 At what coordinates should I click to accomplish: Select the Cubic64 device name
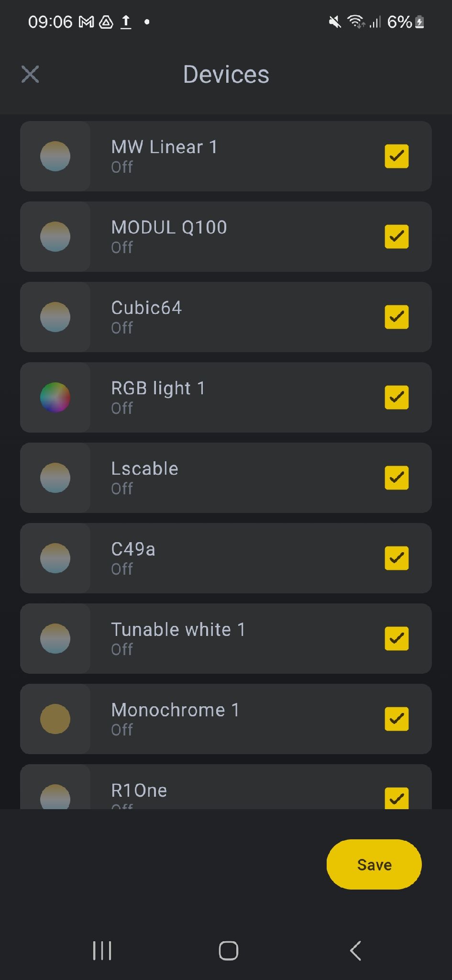point(146,308)
